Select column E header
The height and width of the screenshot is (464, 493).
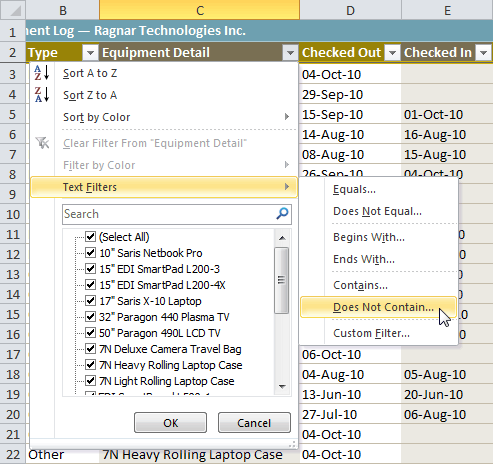coord(447,10)
